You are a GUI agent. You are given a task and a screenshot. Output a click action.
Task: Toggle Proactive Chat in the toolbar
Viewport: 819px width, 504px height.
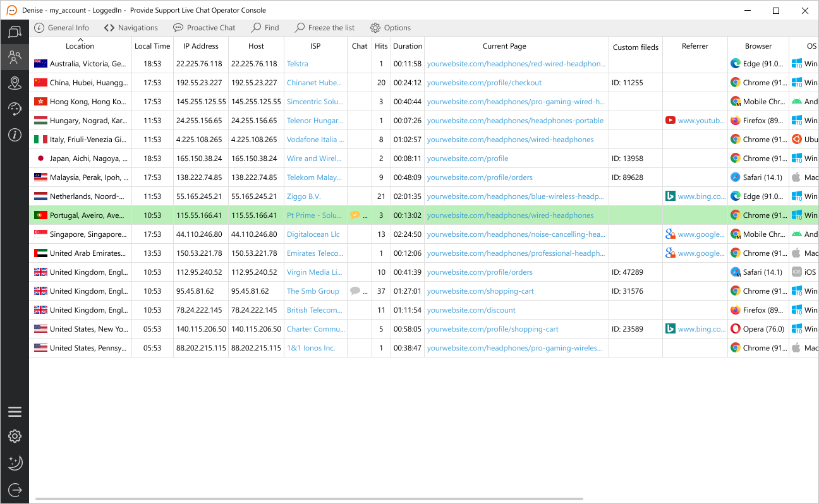(203, 27)
